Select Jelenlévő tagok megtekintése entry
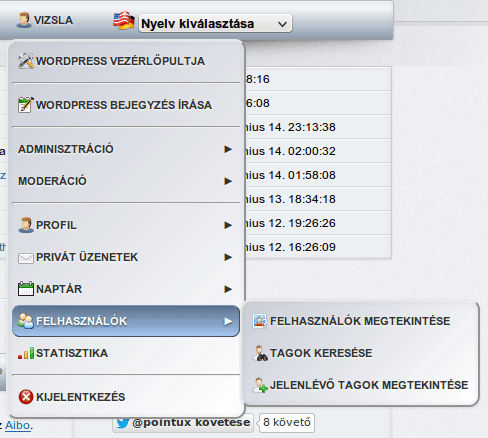Image resolution: width=488 pixels, height=438 pixels. (361, 385)
